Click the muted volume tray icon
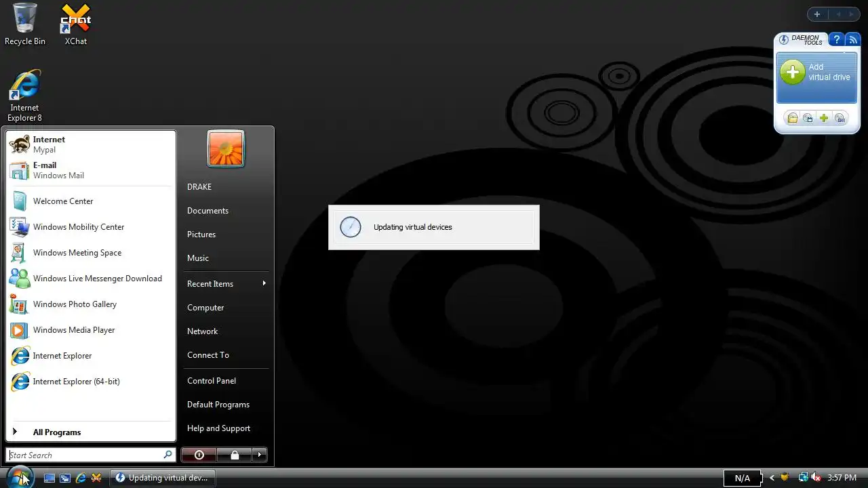Screen dimensions: 868x488 (x=816, y=477)
